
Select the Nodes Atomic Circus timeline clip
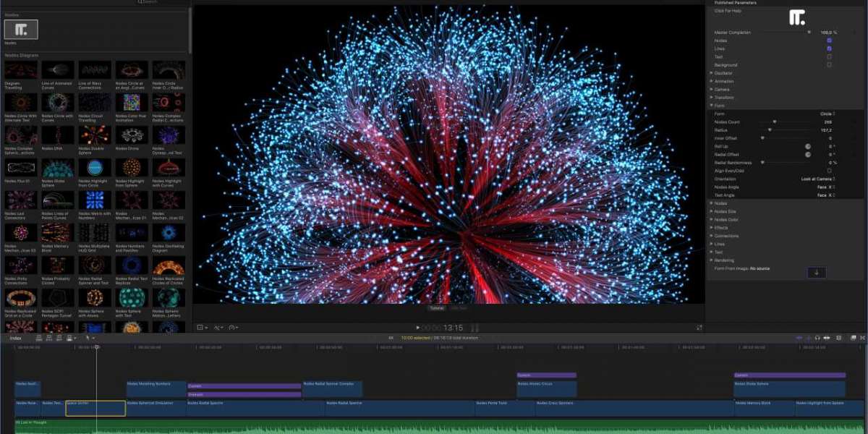pos(547,389)
